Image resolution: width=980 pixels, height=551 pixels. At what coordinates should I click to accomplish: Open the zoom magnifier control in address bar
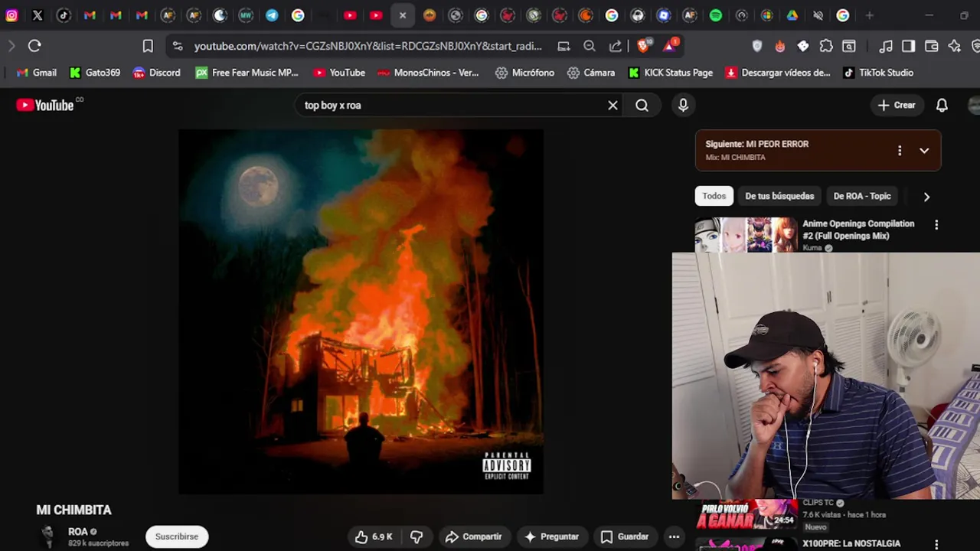[590, 46]
